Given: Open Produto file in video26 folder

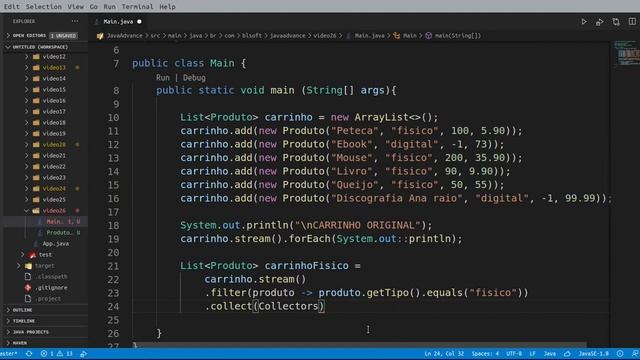Looking at the screenshot, I should coord(59,233).
